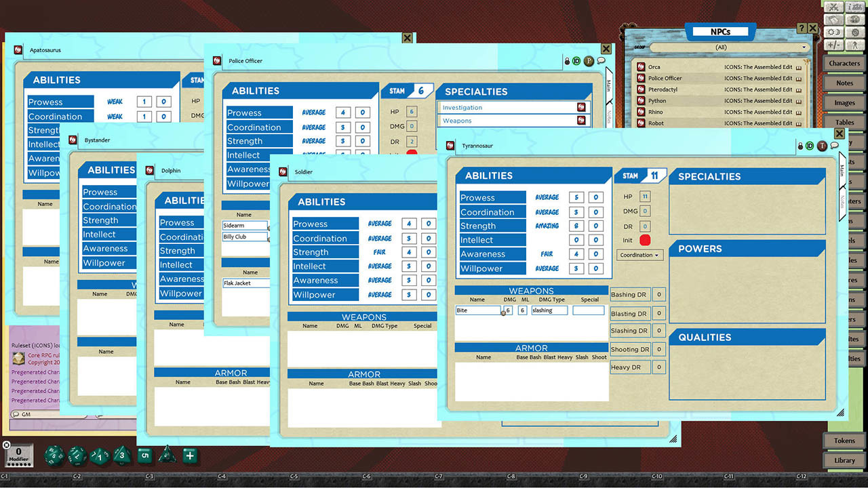The width and height of the screenshot is (868, 488).
Task: Click the plus icon to add a die
Action: click(x=191, y=455)
